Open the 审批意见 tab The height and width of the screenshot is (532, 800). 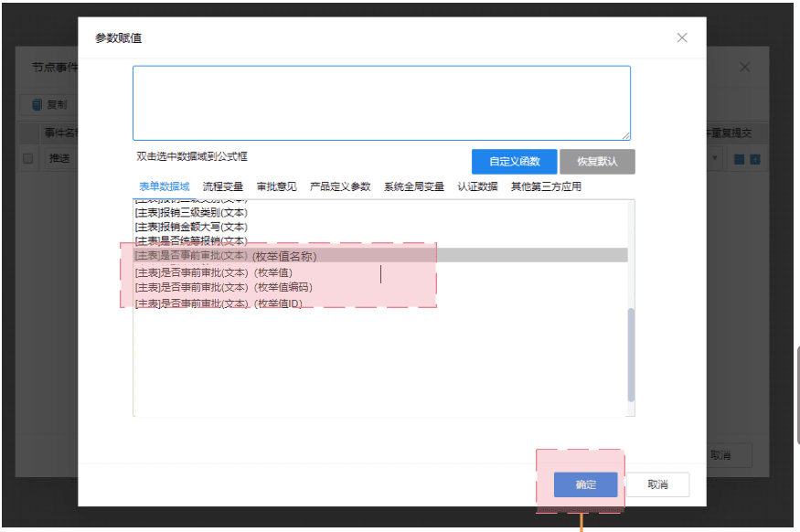276,186
